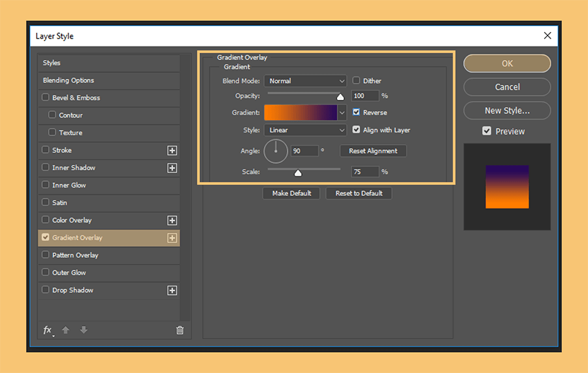Enable the Contour checkbox
This screenshot has height=373, width=588.
[52, 115]
